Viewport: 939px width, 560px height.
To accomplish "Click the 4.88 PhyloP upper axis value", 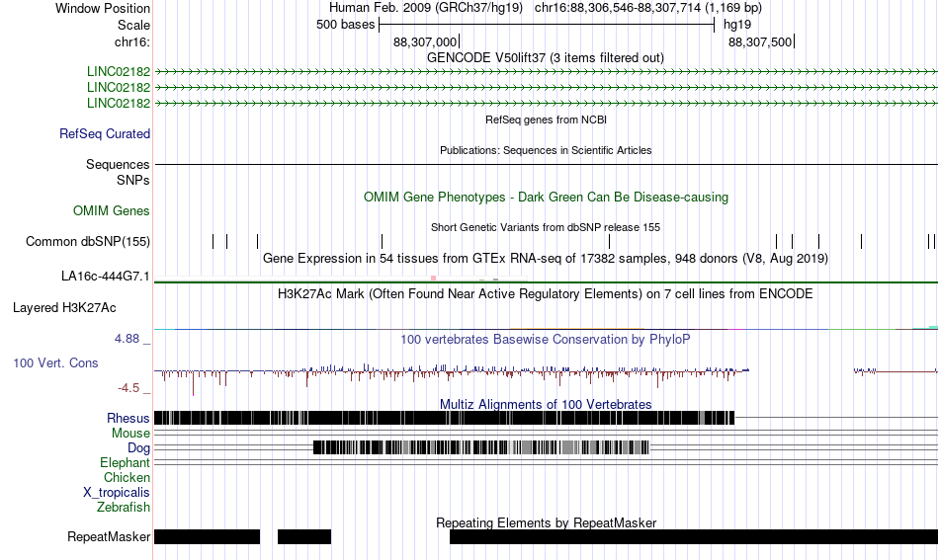I will pos(127,339).
